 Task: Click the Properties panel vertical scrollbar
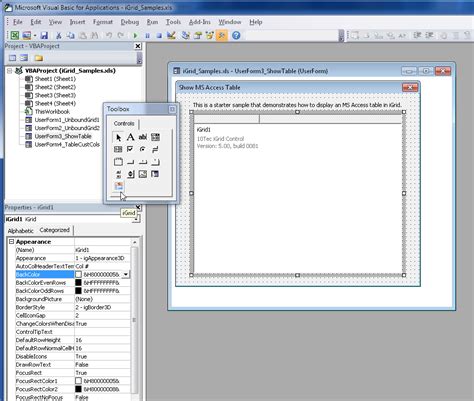(134, 320)
